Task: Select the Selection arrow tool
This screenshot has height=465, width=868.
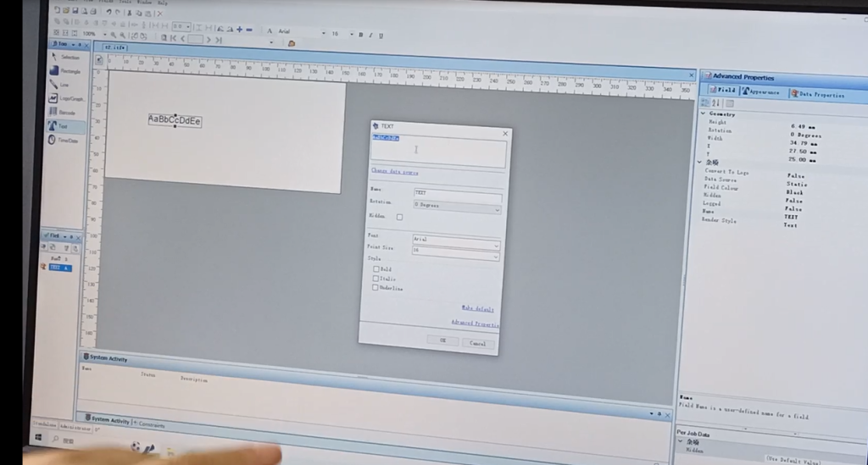Action: tap(64, 57)
